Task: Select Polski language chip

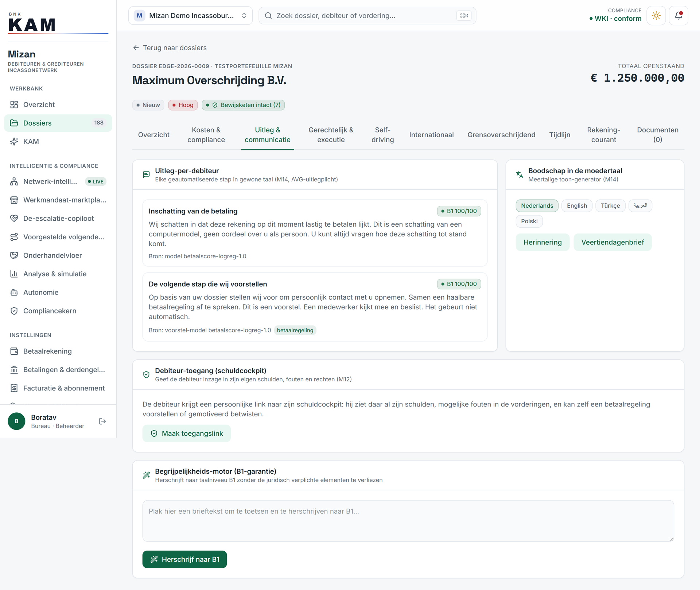Action: coord(529,221)
